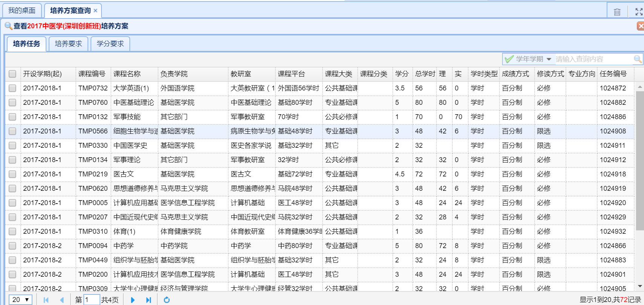
Task: Go to the first page icon
Action: tap(46, 300)
